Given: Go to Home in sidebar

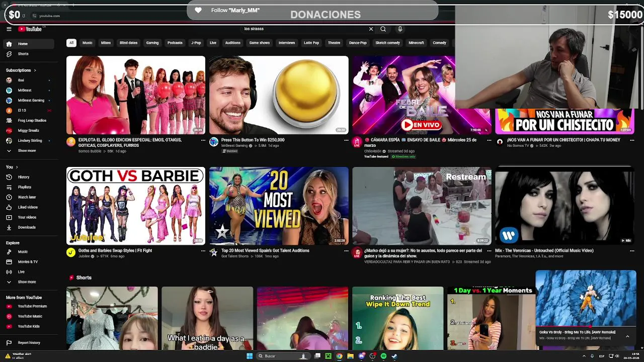Looking at the screenshot, I should tap(28, 44).
